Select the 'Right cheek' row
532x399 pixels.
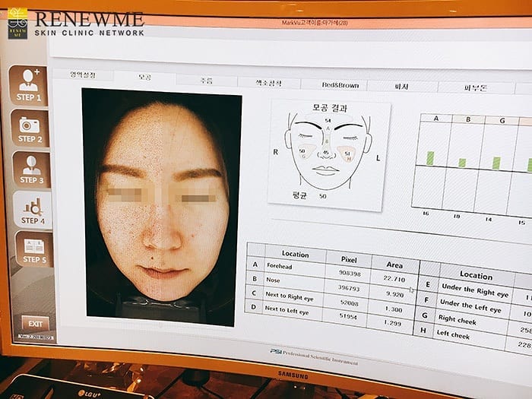coord(457,320)
